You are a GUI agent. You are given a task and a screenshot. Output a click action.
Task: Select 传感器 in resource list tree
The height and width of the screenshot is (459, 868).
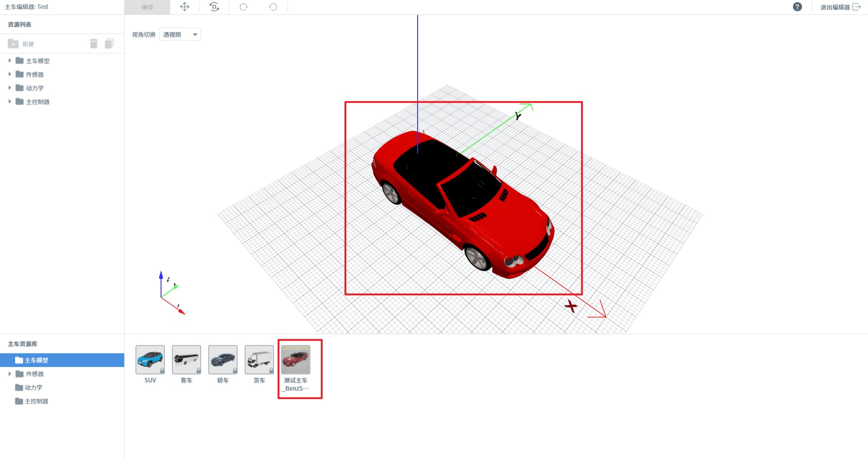coord(35,75)
